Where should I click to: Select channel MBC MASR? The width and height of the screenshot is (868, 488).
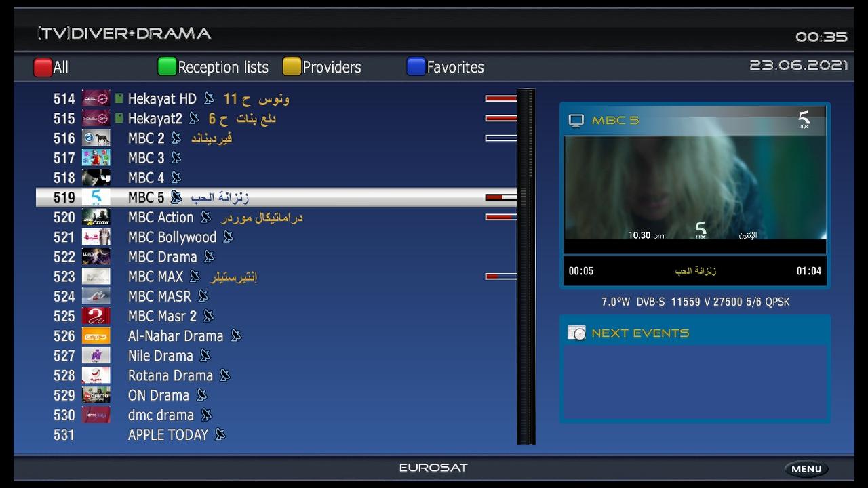(x=277, y=296)
